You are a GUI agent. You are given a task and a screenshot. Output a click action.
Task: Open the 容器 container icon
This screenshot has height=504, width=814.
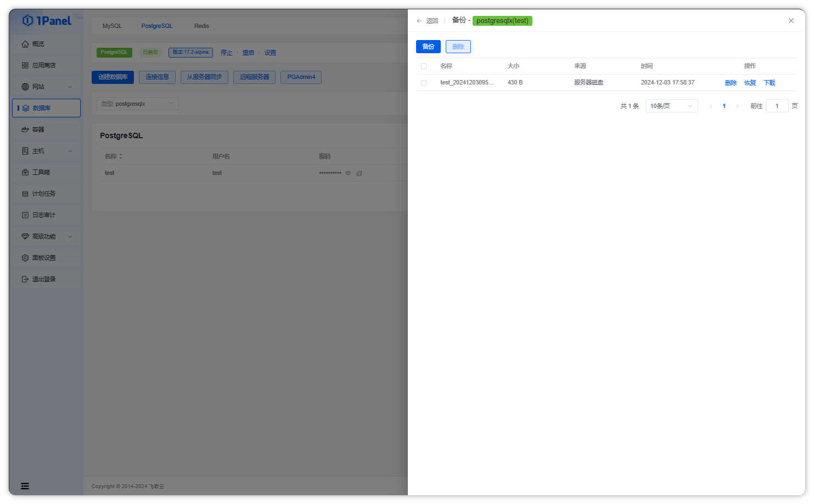tap(25, 129)
